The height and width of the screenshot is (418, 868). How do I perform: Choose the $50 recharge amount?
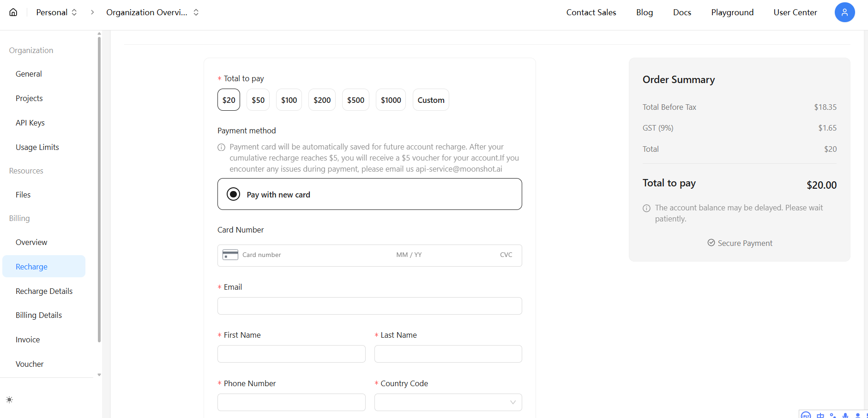[x=258, y=100]
